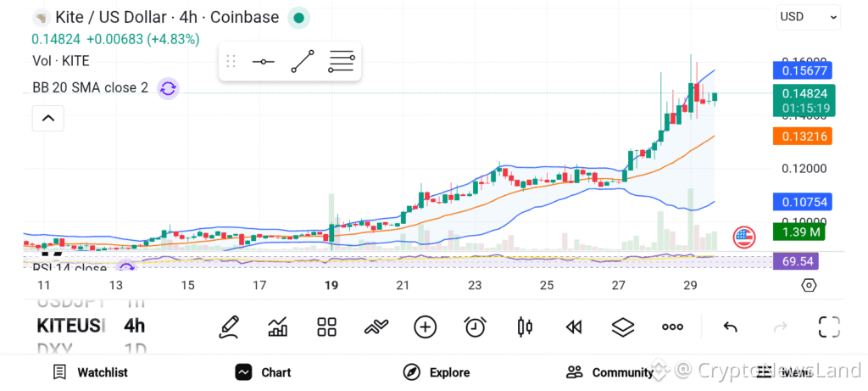This screenshot has height=391, width=868.
Task: Change chart type with candlestick icon
Action: [525, 327]
